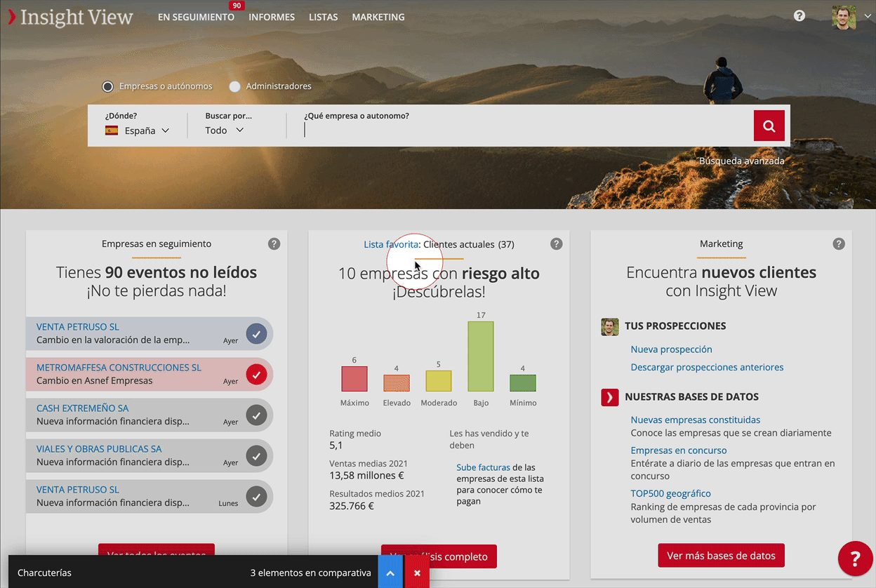Expand the Charcuterías comparison bar

(390, 573)
